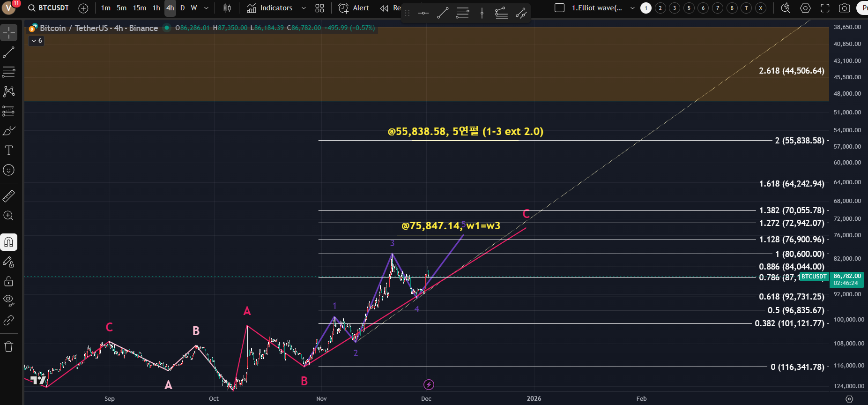Image resolution: width=868 pixels, height=405 pixels.
Task: Hide all drawings with the eye icon
Action: click(9, 300)
